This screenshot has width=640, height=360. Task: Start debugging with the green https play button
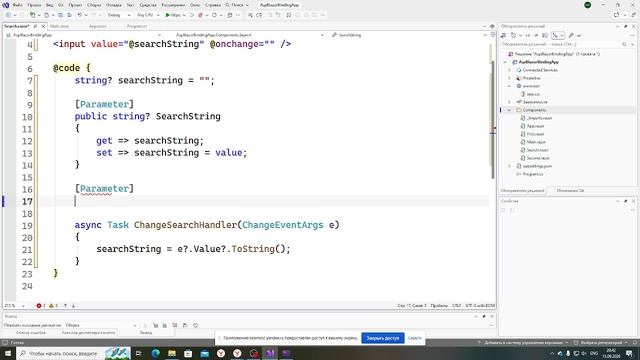[x=173, y=15]
